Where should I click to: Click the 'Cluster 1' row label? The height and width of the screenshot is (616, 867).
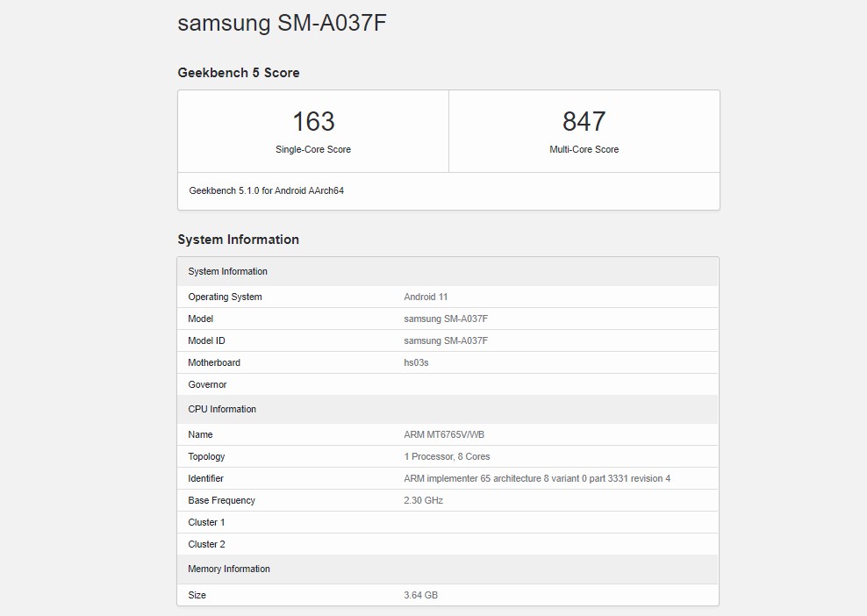[206, 523]
